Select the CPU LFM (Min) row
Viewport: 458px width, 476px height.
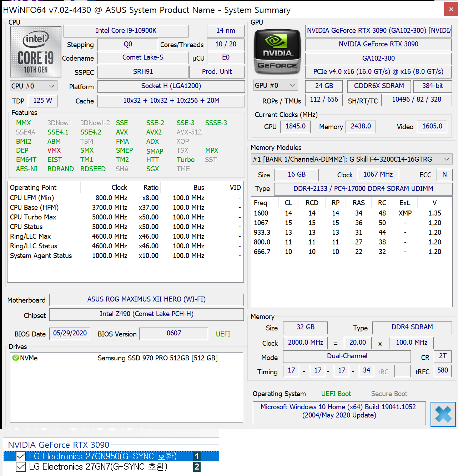pyautogui.click(x=125, y=198)
